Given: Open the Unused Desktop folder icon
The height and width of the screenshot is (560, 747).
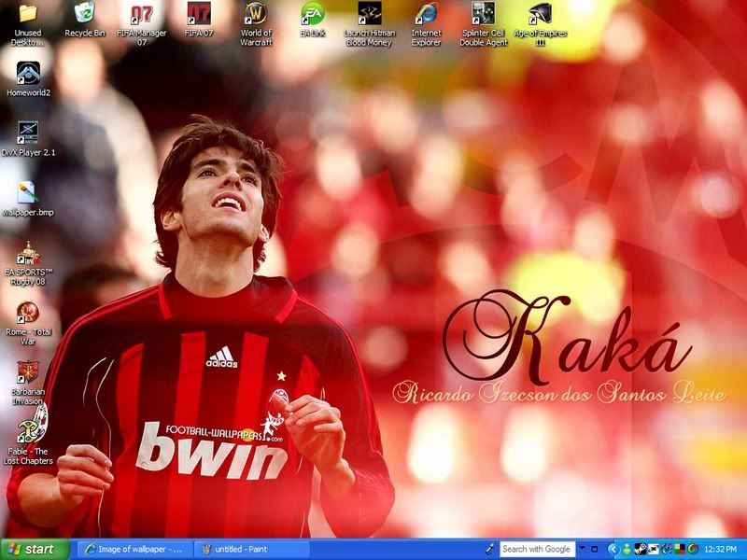Looking at the screenshot, I should (28, 25).
